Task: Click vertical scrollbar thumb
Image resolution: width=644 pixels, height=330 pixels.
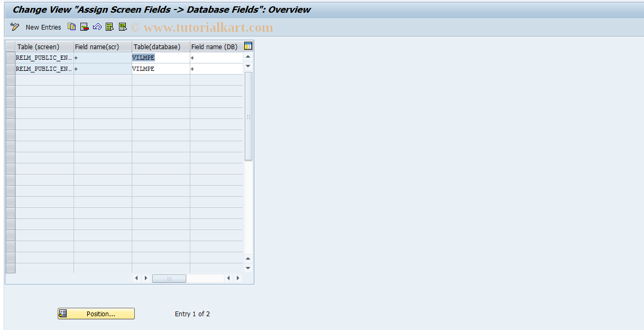Action: pyautogui.click(x=249, y=116)
